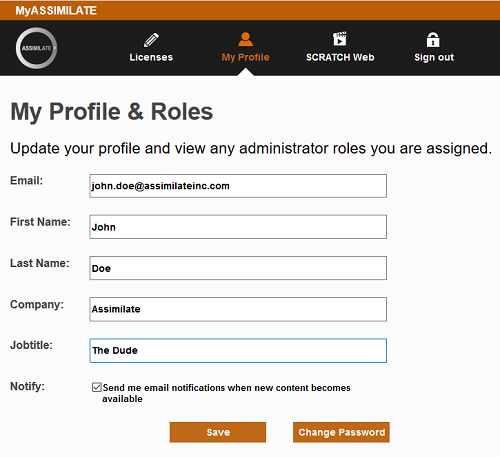The width and height of the screenshot is (500, 457).
Task: Click the 'Email:' field label
Action: (26, 181)
